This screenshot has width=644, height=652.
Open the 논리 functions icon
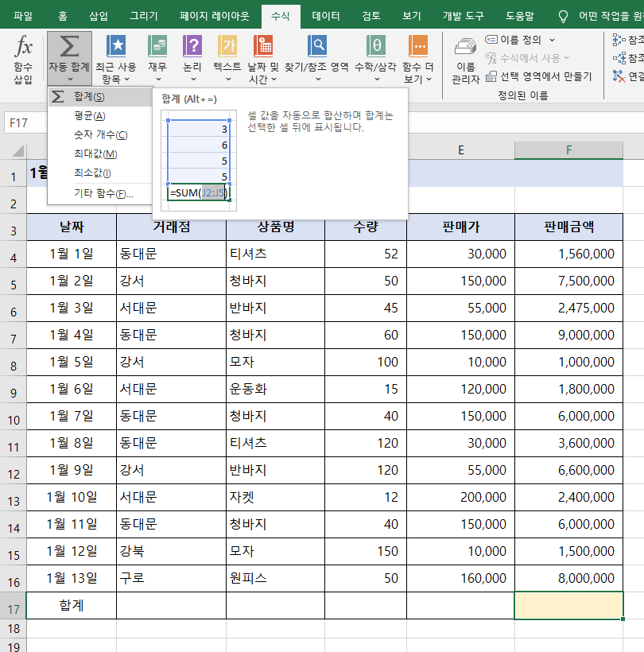pyautogui.click(x=192, y=45)
